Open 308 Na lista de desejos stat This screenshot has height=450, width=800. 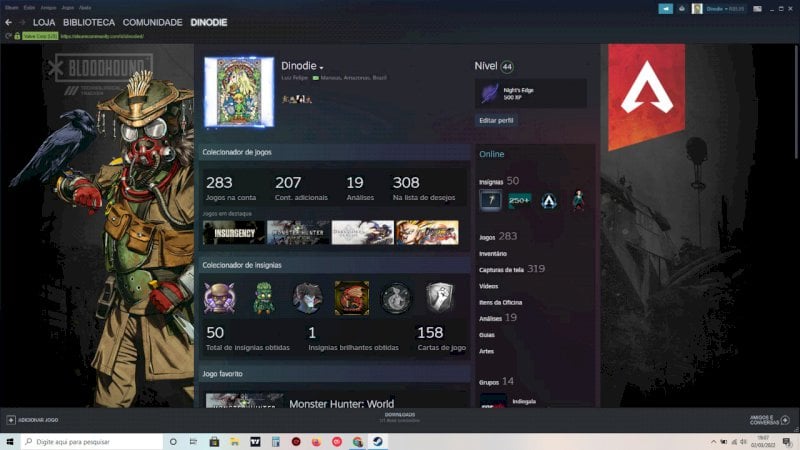coord(423,188)
